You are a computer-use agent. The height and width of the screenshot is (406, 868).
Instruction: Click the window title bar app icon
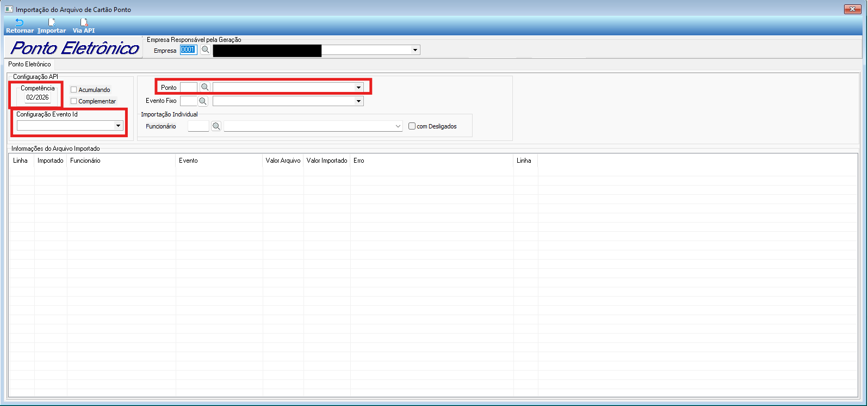coord(9,9)
